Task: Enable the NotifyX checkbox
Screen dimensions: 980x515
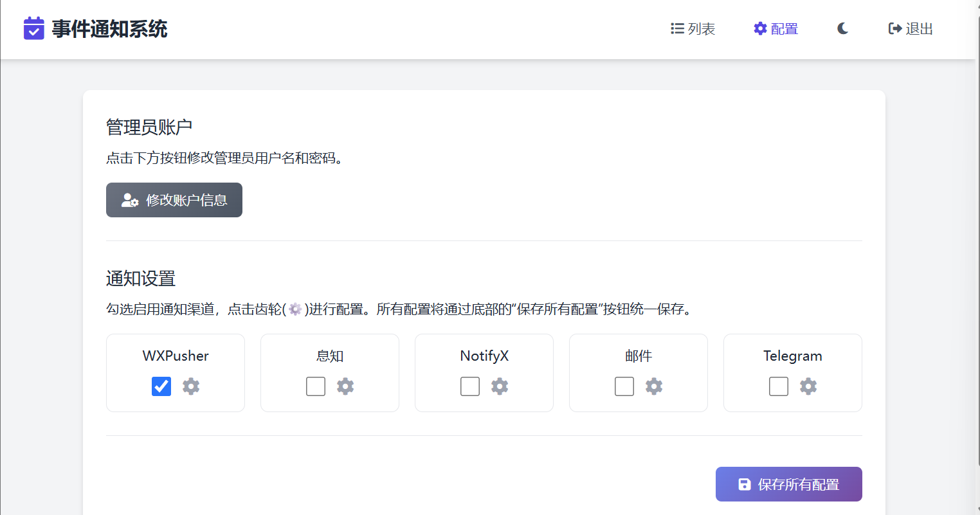Action: [x=470, y=386]
